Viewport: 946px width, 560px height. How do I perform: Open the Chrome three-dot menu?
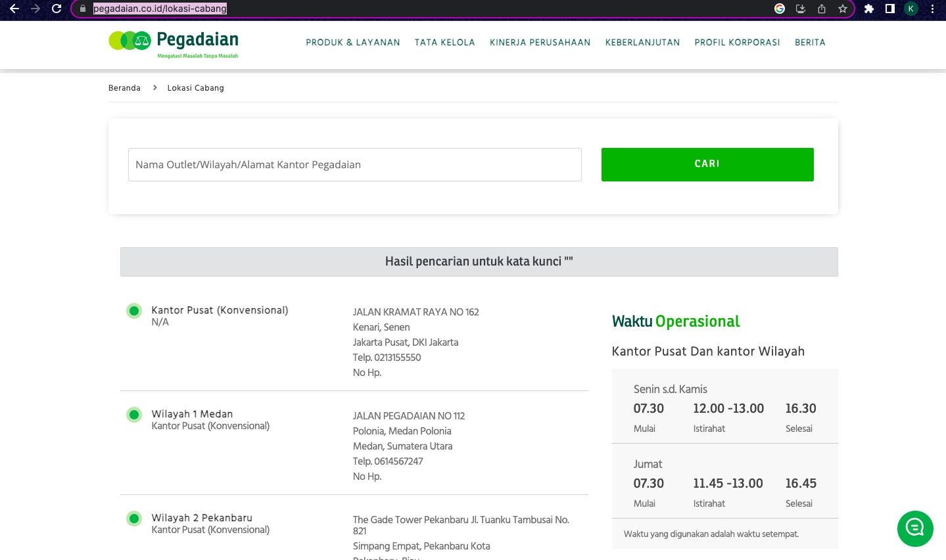point(932,9)
